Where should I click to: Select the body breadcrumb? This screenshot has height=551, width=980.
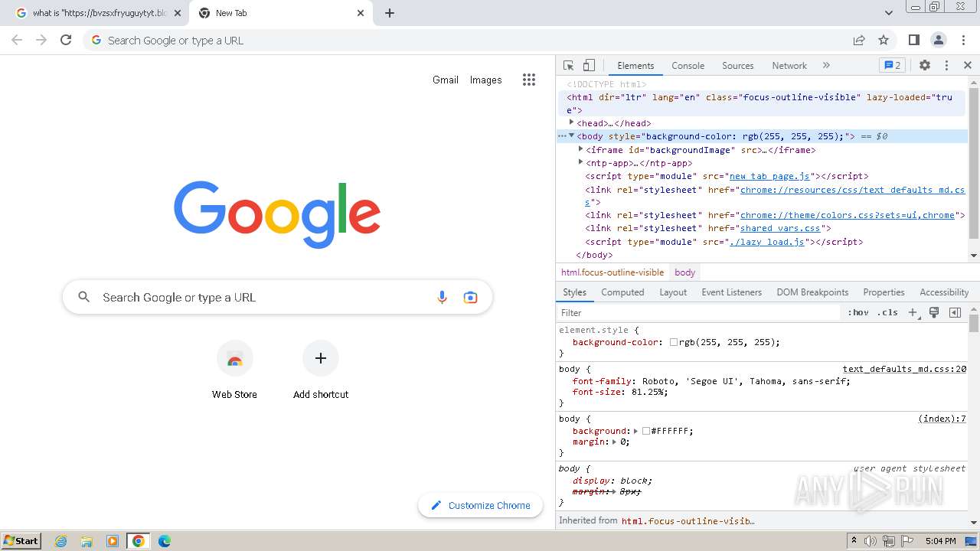[685, 272]
